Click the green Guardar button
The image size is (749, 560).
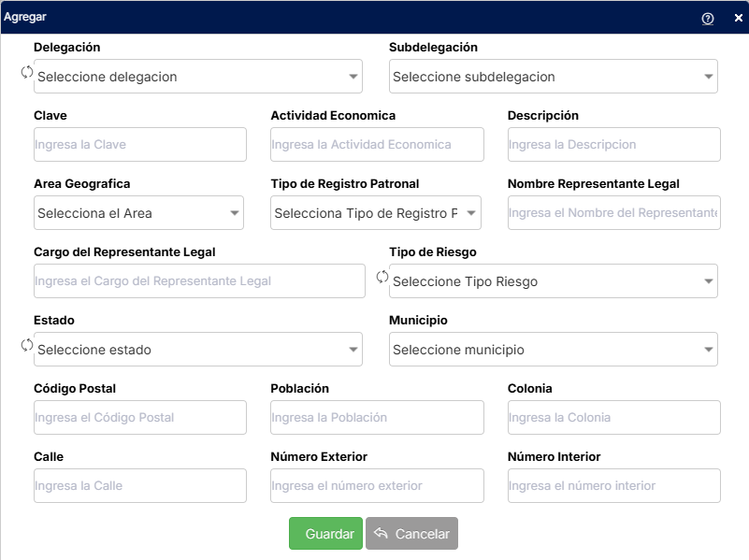tap(325, 533)
